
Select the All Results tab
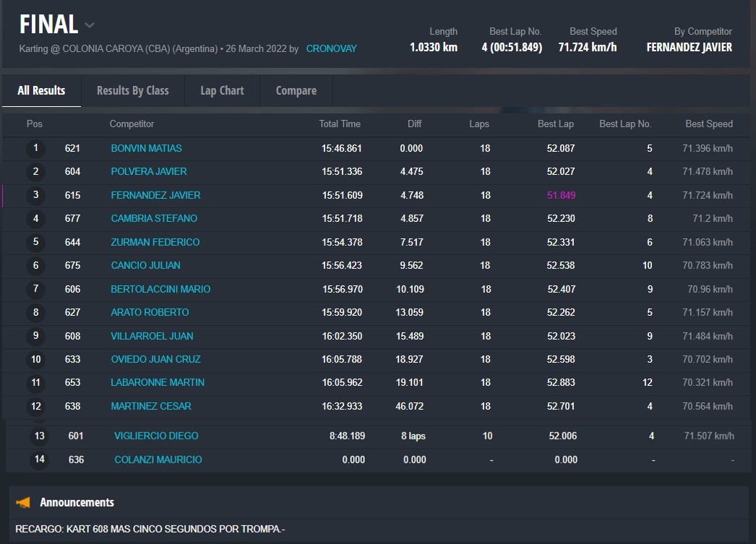pos(41,90)
